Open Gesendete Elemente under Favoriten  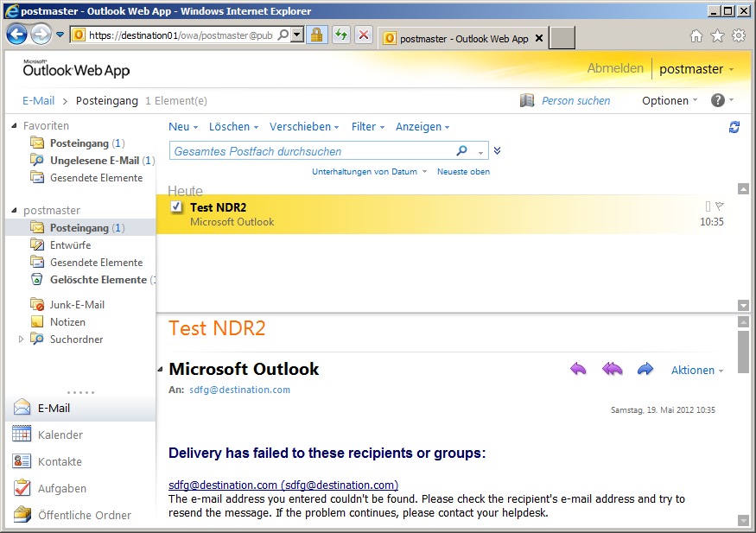tap(86, 178)
